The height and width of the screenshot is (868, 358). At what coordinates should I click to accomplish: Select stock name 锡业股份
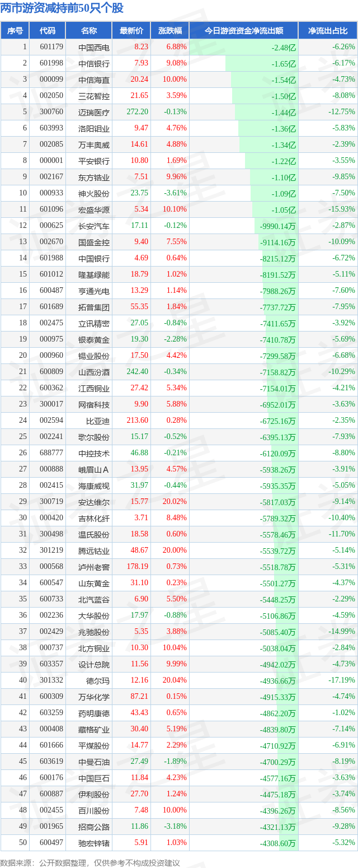pos(94,356)
